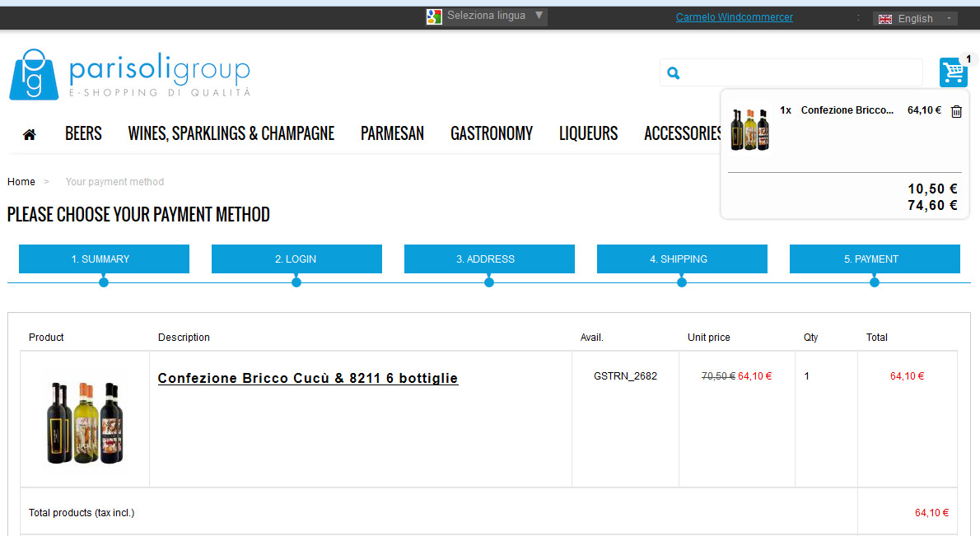Open the Parmesan menu
This screenshot has width=980, height=536.
tap(393, 133)
